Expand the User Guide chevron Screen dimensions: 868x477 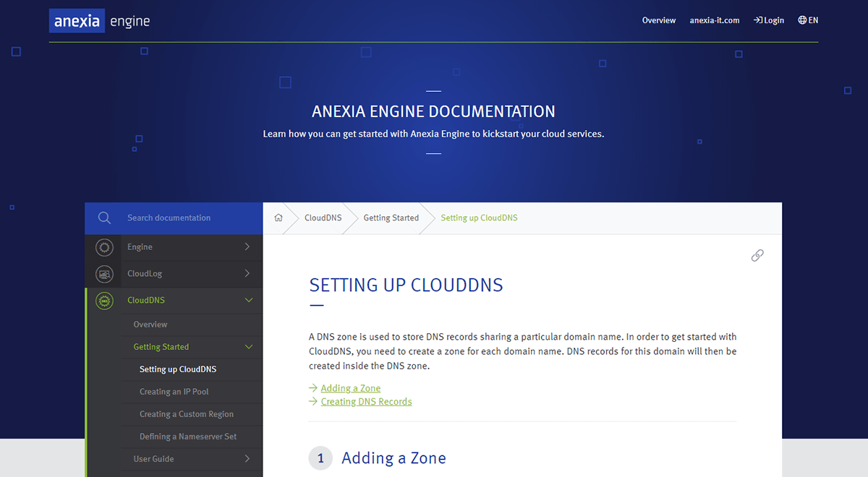[247, 459]
